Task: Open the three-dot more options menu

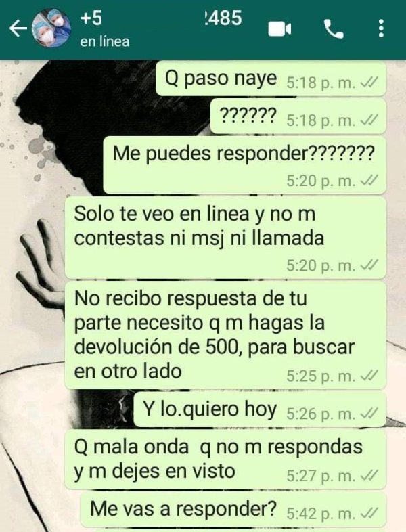Action: 381,28
